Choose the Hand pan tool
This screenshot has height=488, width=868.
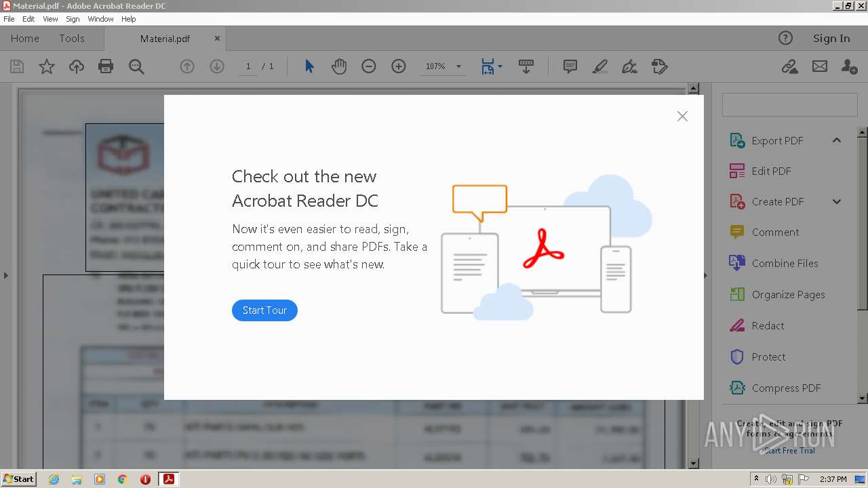coord(339,66)
